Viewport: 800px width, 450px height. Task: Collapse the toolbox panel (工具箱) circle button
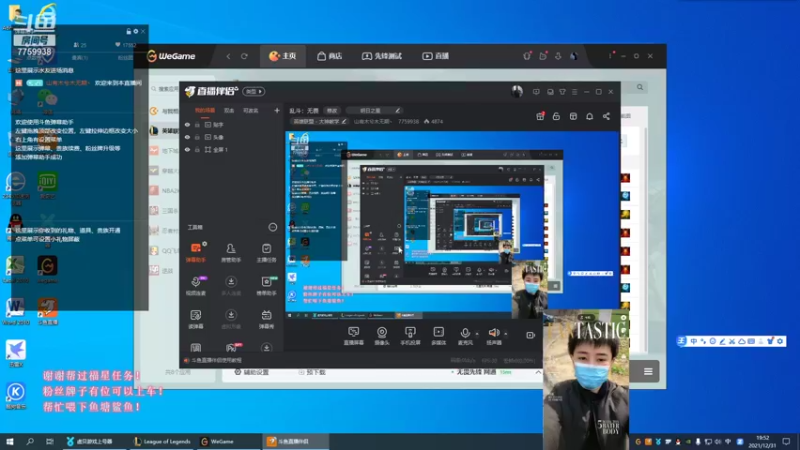coord(273,227)
